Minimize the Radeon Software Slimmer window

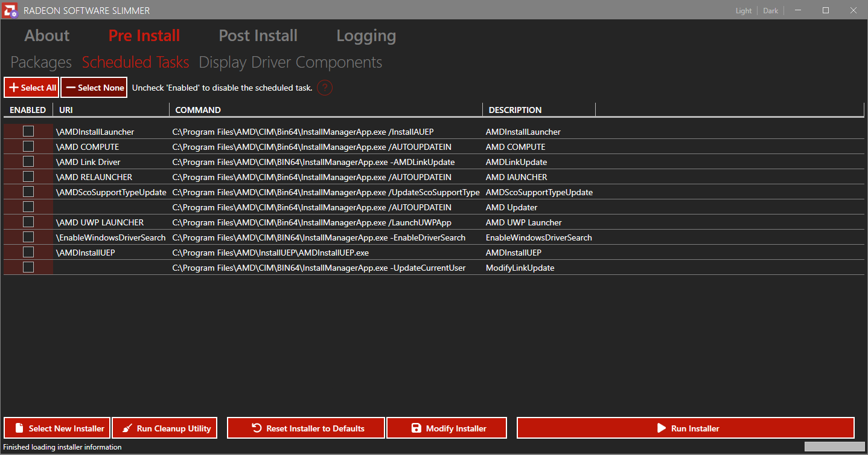[x=798, y=10]
